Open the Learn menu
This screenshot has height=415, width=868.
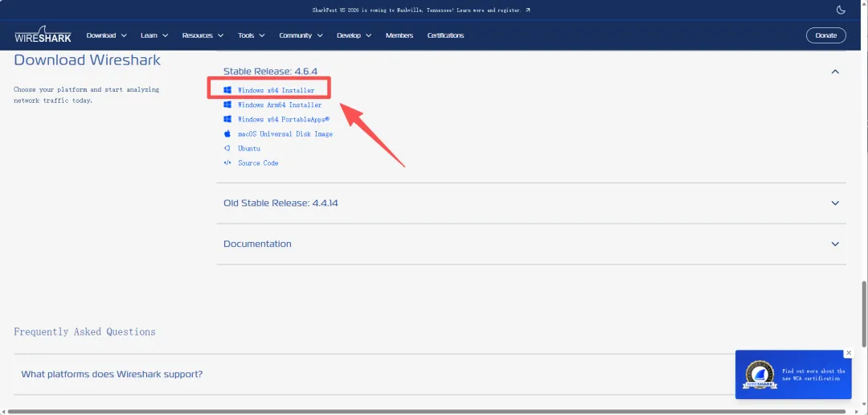[154, 35]
